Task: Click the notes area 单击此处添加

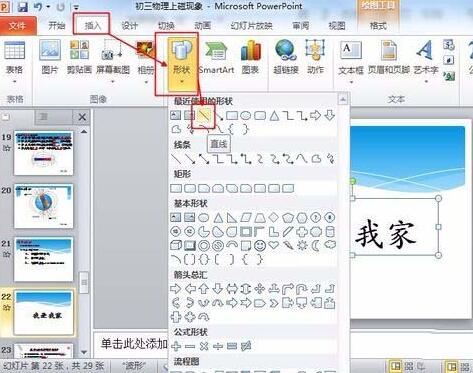Action: pos(134,344)
